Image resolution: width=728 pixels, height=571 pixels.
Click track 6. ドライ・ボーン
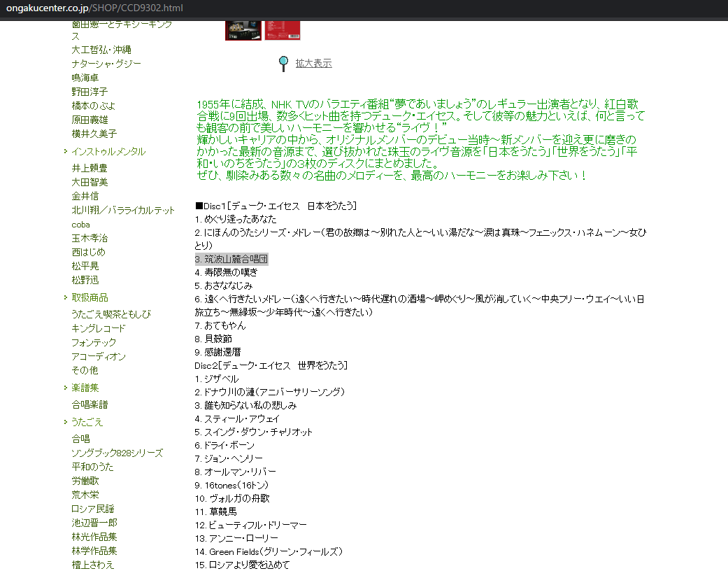pyautogui.click(x=224, y=445)
